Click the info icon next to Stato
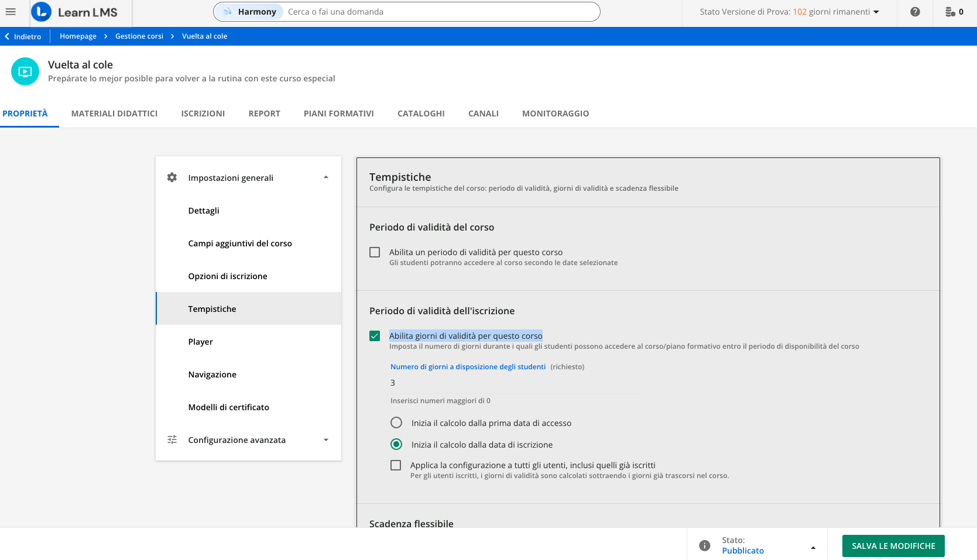Screen dimensions: 977x560 coord(704,545)
